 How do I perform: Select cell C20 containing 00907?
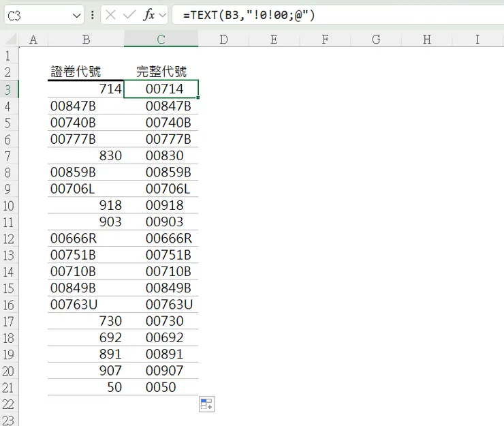(x=161, y=371)
